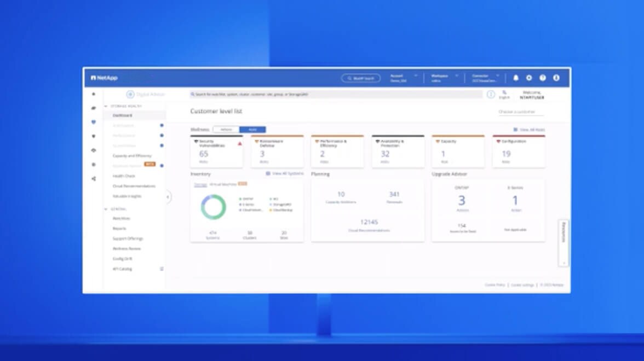The width and height of the screenshot is (644, 361).
Task: Open Health Check in sidebar
Action: 124,176
